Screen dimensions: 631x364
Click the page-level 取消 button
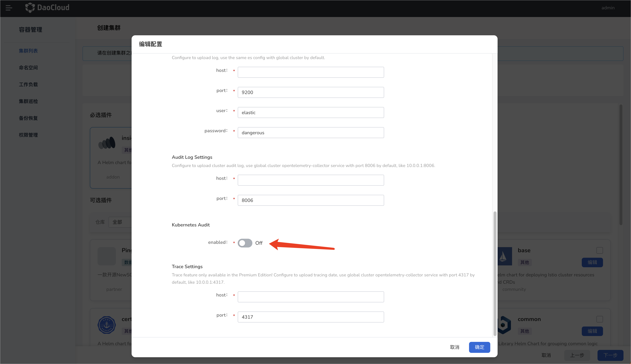coord(546,355)
